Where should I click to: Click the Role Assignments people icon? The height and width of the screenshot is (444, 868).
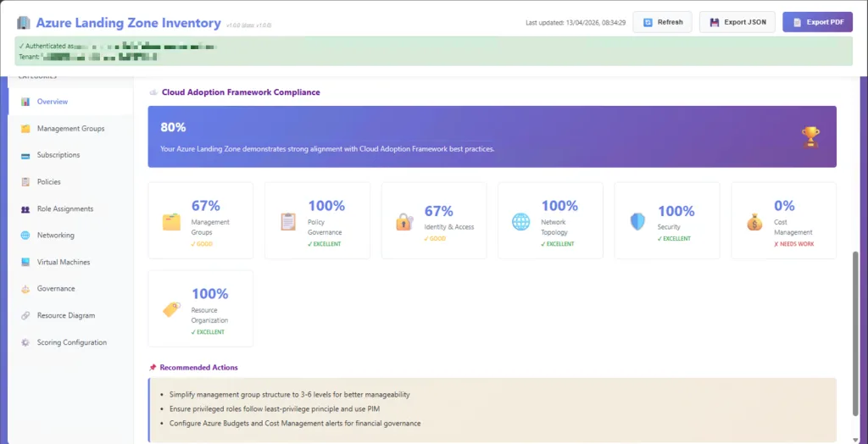tap(25, 208)
